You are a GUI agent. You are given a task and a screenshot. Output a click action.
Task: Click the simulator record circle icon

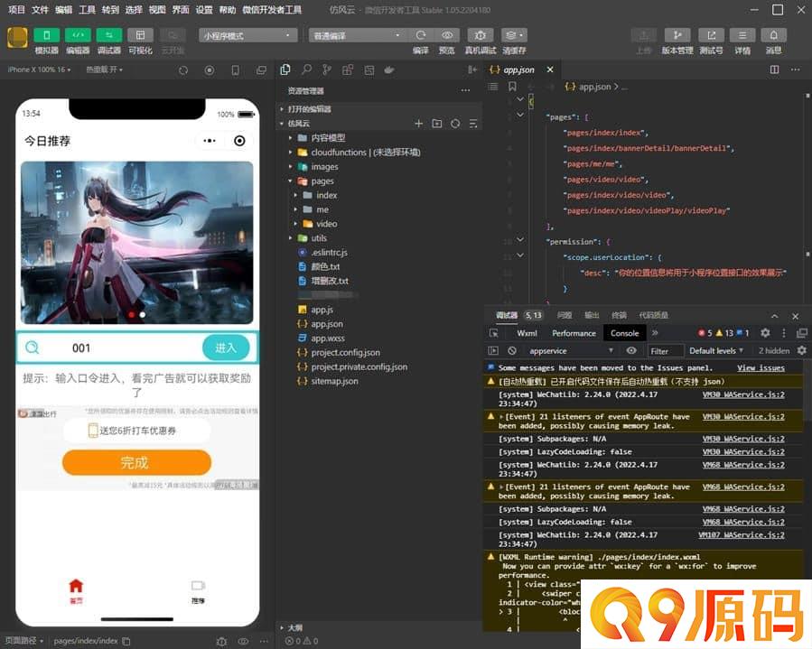coord(210,70)
